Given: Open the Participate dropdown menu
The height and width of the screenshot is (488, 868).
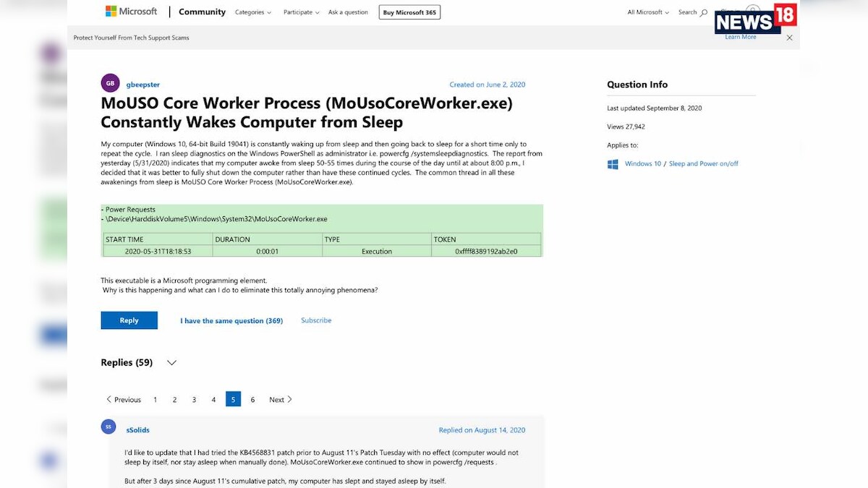Looking at the screenshot, I should (301, 12).
